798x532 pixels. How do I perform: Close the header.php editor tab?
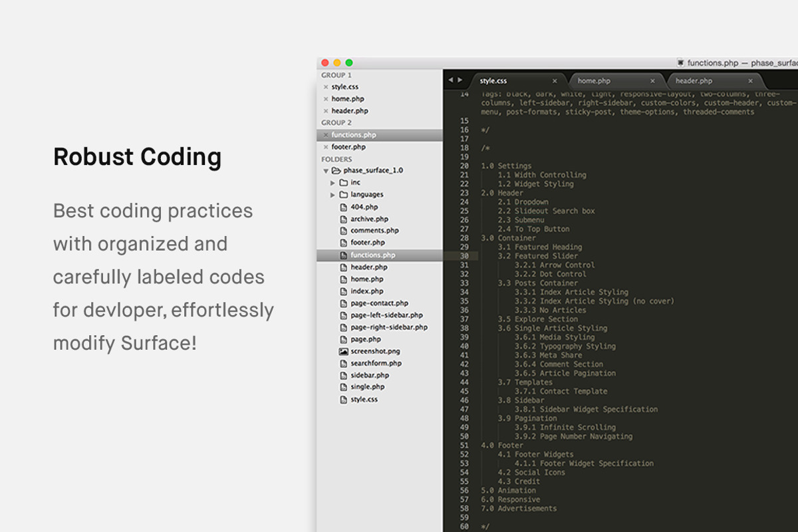pyautogui.click(x=751, y=81)
